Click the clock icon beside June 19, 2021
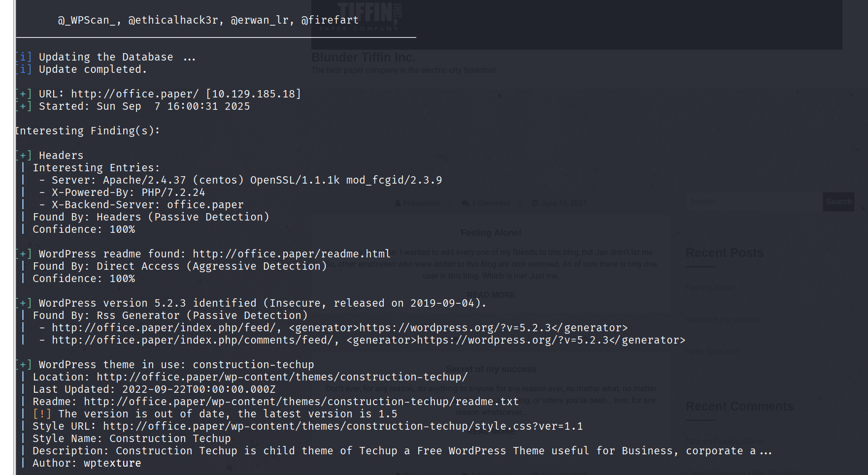This screenshot has width=868, height=475. (x=535, y=203)
